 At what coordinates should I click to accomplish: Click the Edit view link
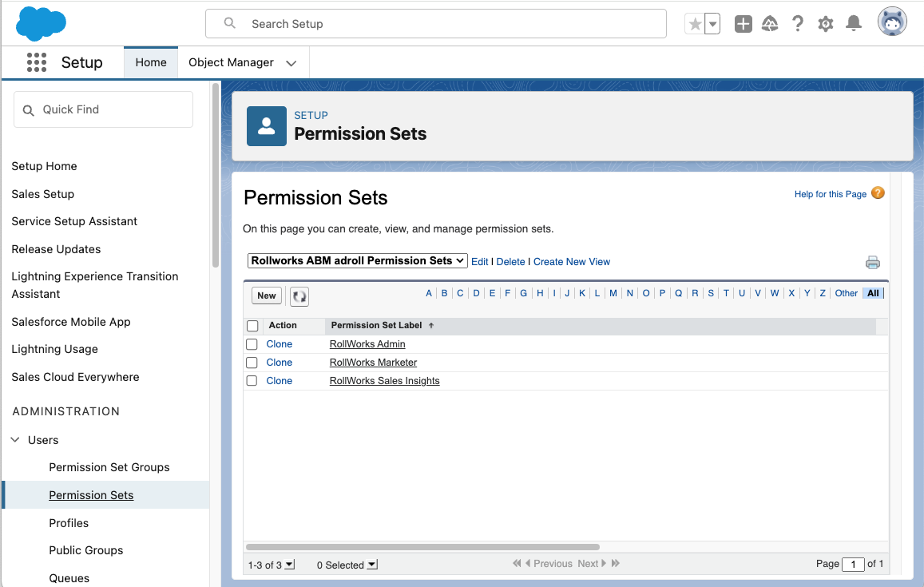coord(480,262)
